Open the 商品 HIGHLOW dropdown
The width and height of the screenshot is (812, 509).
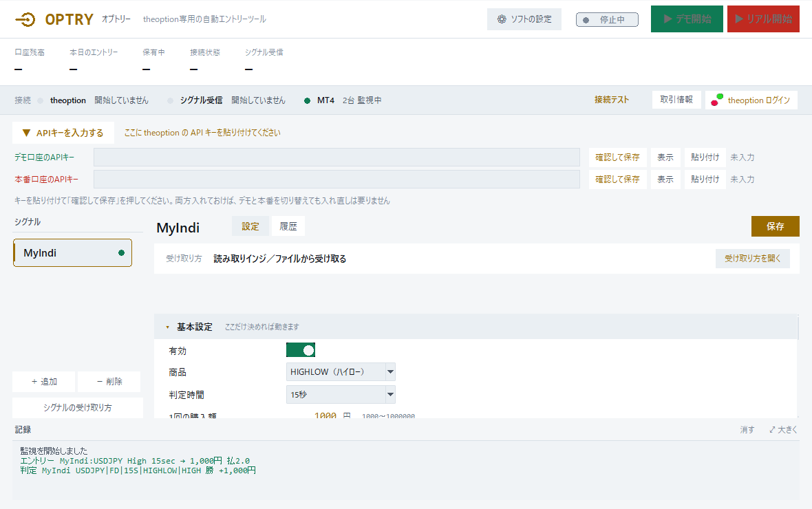coord(341,372)
